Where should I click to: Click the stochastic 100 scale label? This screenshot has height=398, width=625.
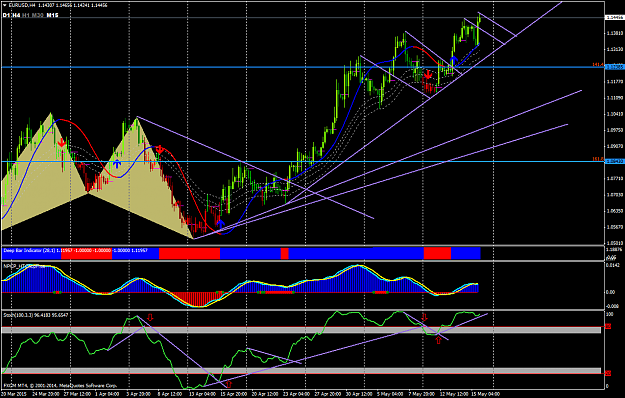coord(609,314)
